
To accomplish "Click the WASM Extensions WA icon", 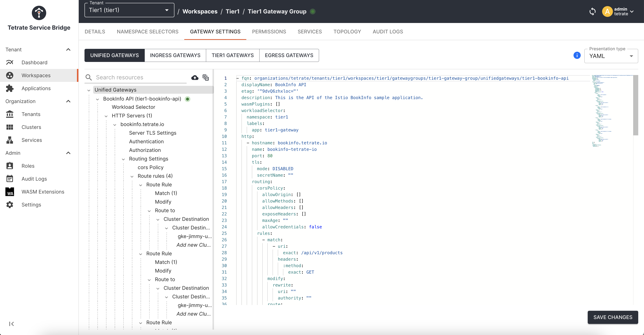I will pyautogui.click(x=10, y=192).
